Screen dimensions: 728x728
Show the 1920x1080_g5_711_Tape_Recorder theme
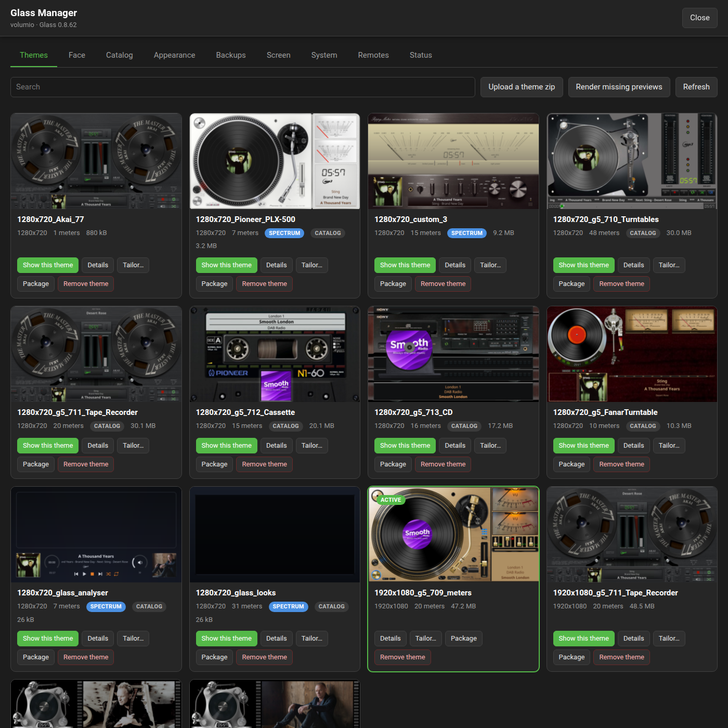[x=583, y=639]
